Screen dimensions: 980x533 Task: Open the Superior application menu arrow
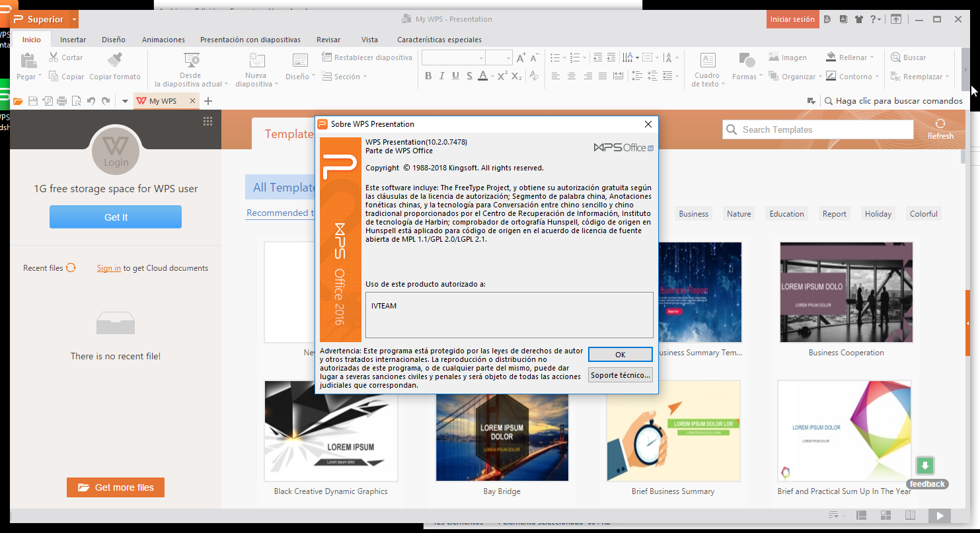[x=74, y=19]
